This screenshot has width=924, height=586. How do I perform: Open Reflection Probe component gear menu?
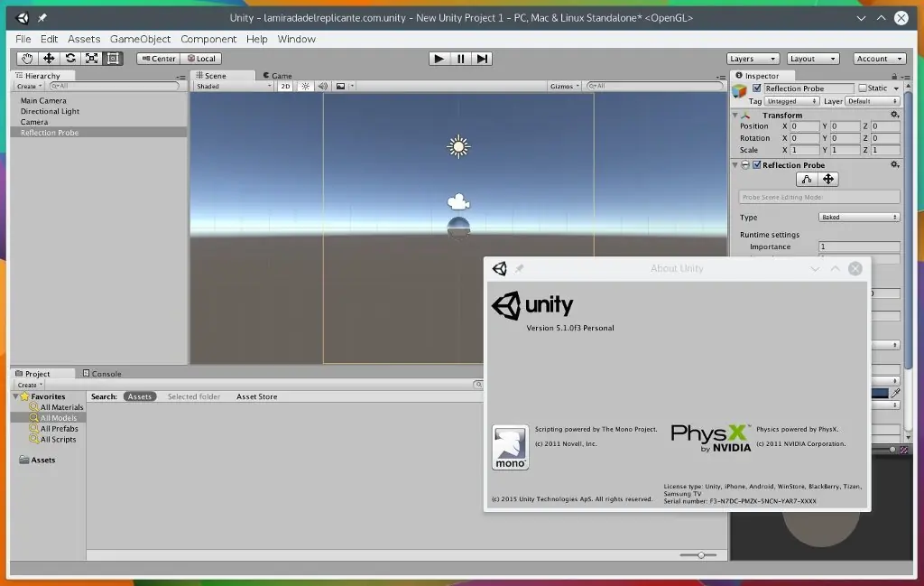click(x=894, y=164)
